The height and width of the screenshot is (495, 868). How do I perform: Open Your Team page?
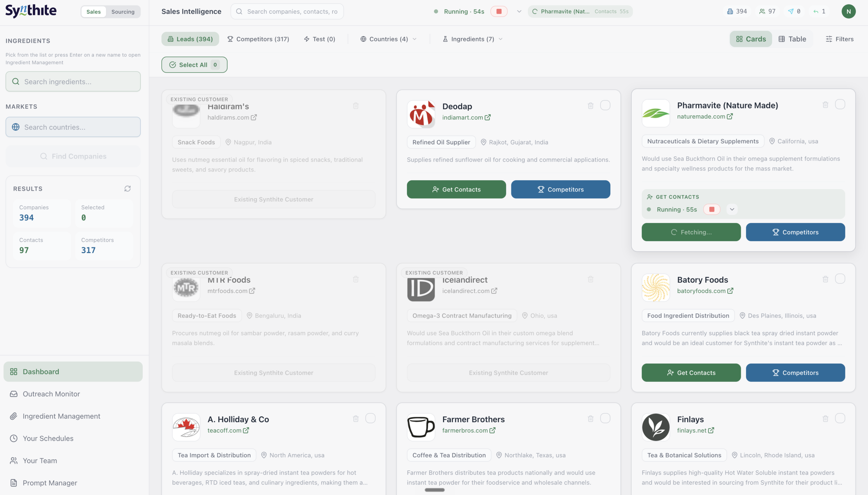[x=73, y=461]
